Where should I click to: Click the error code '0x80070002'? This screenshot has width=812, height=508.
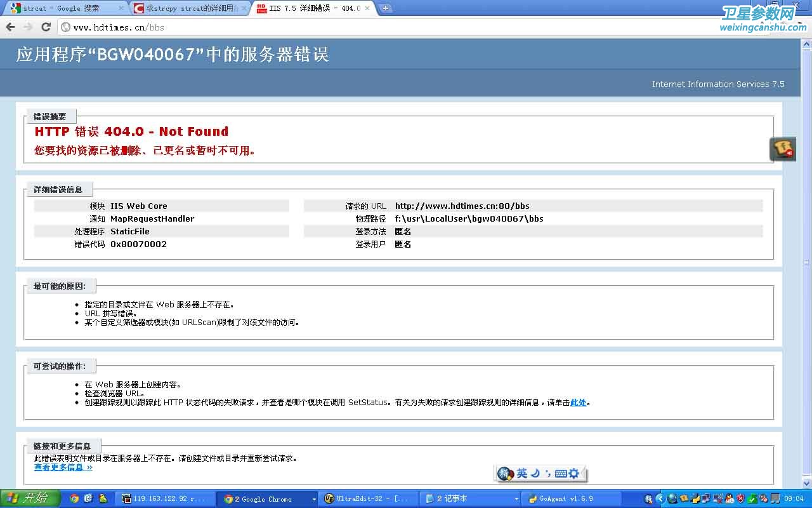pos(138,244)
